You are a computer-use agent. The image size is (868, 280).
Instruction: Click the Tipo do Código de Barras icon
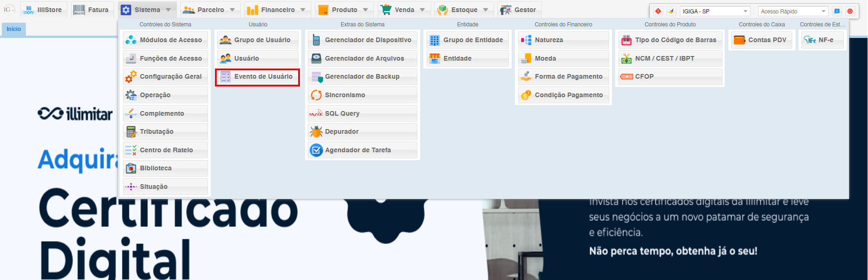pos(626,40)
